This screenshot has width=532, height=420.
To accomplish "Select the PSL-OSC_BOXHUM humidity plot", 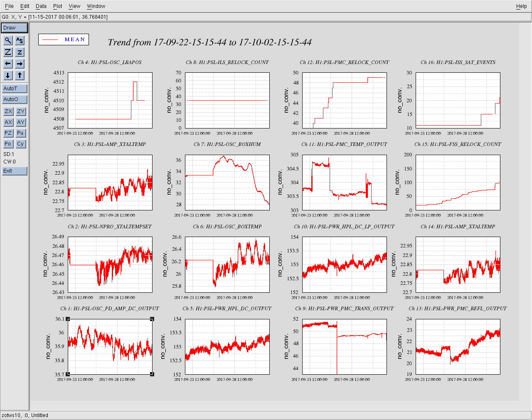I will (227, 183).
